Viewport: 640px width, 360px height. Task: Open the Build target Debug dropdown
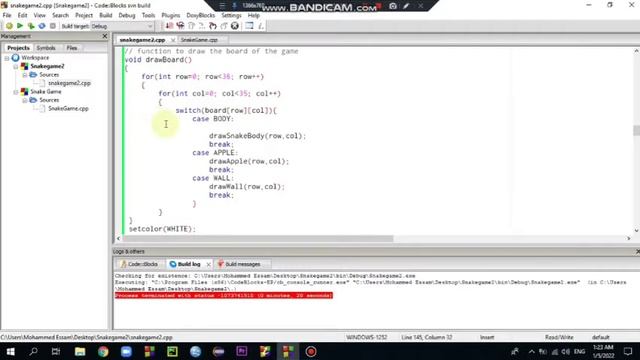click(x=122, y=26)
